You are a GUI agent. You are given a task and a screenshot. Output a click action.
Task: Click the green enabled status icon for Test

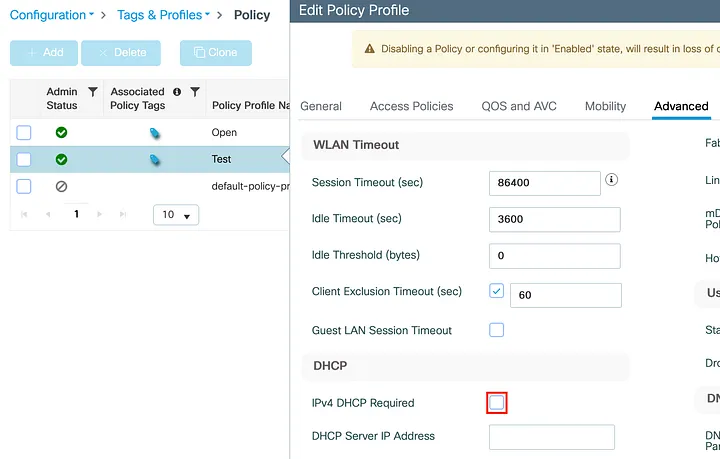(61, 160)
